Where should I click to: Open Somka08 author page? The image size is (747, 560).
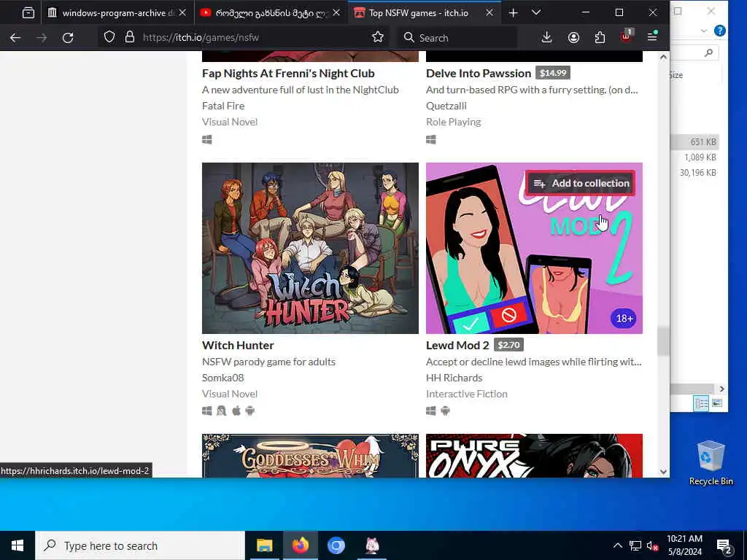click(222, 378)
